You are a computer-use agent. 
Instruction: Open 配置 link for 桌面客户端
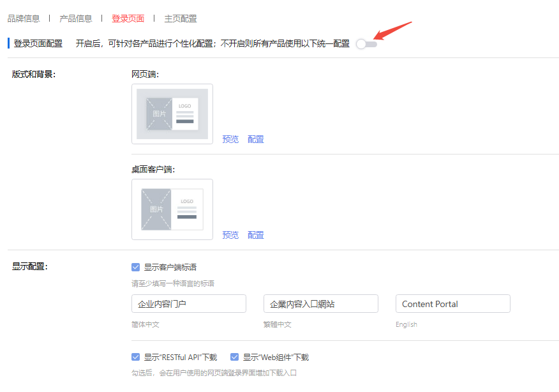(x=256, y=235)
